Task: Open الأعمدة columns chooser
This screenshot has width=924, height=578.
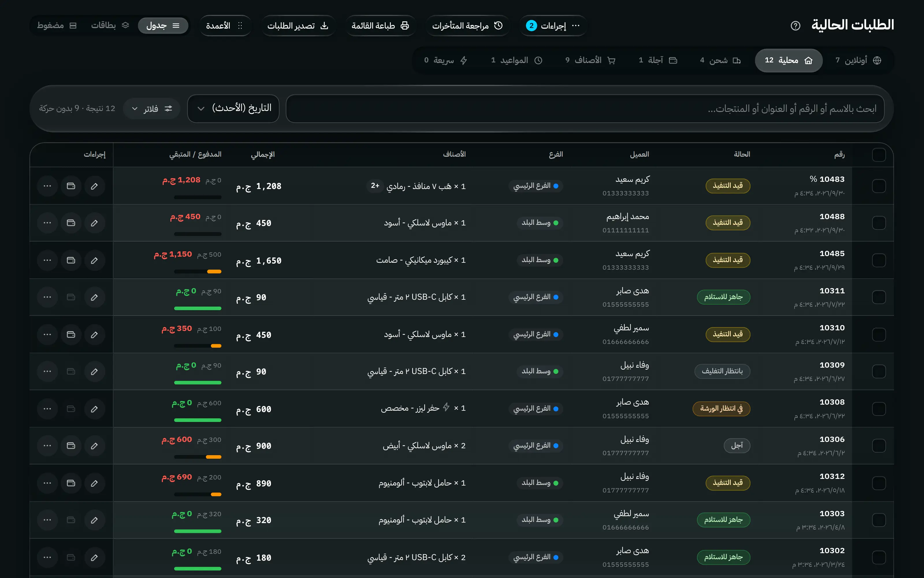Action: click(225, 26)
